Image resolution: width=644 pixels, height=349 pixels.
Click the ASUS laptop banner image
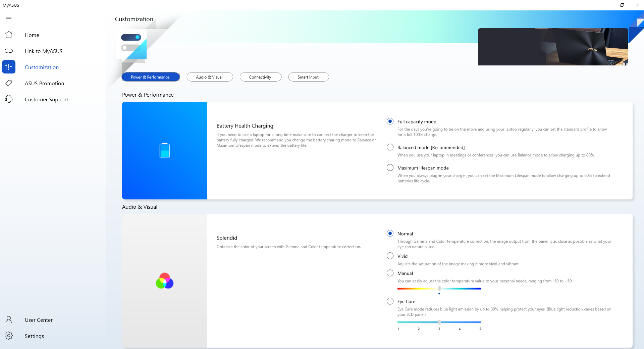pos(553,47)
